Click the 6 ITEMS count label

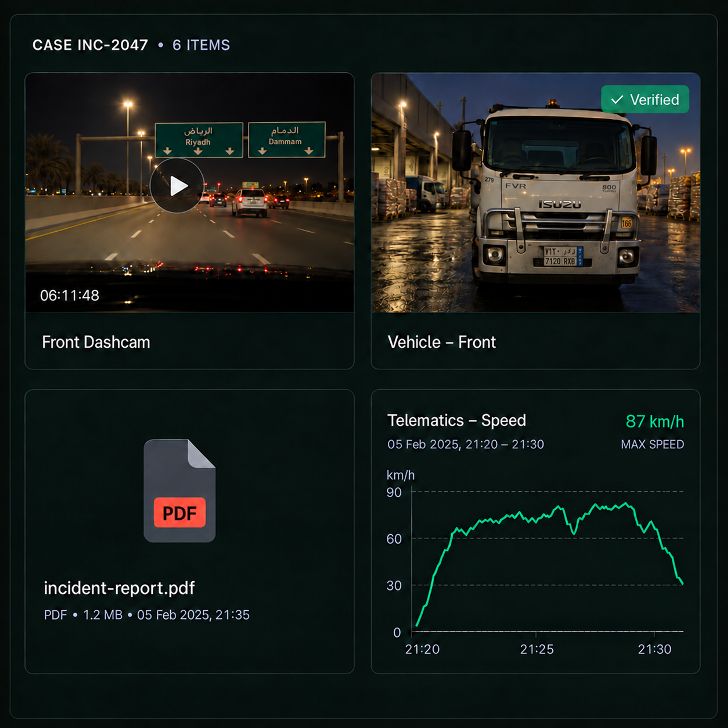click(201, 45)
